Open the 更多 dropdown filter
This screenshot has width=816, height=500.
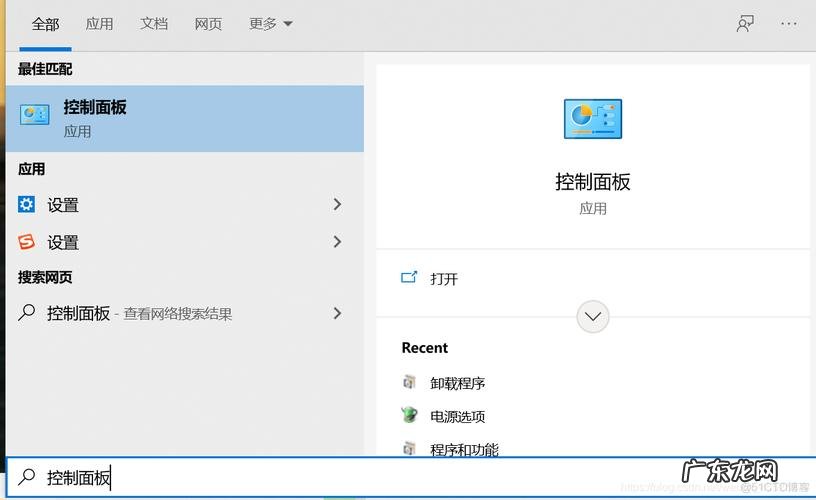click(x=271, y=24)
